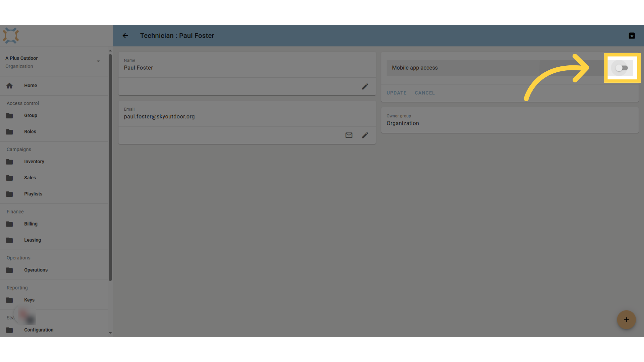The image size is (644, 362).
Task: Click the sidebar scrollbar down arrow
Action: (110, 333)
